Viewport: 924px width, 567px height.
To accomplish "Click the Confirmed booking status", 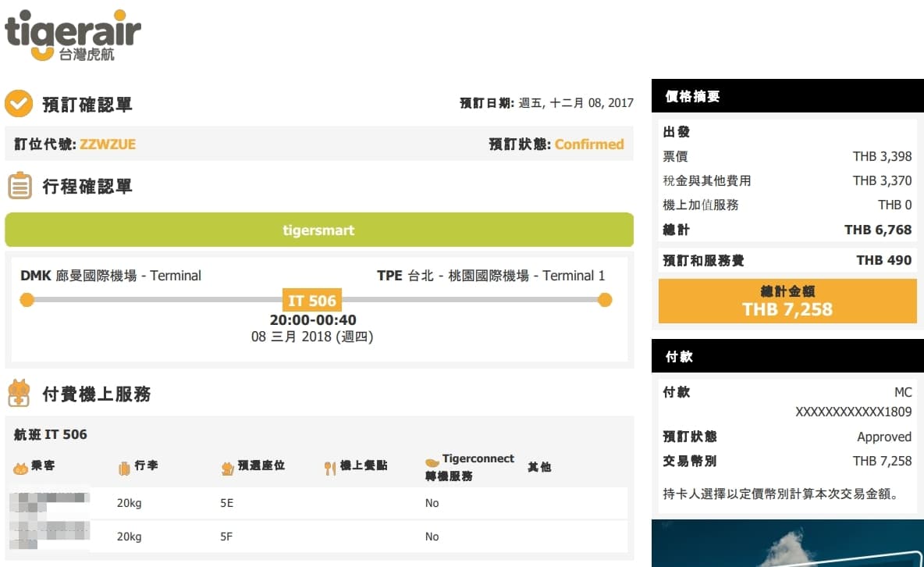I will (589, 144).
